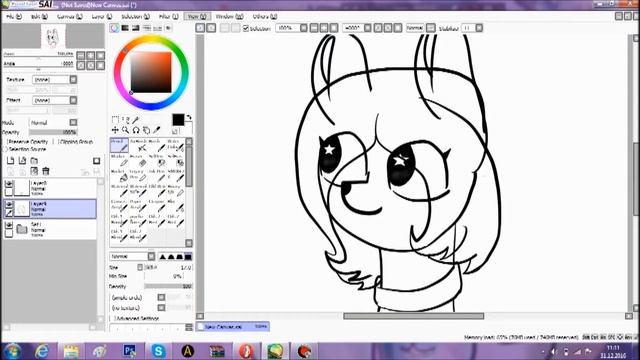Zoom out using navigator minus button
640x360 pixels.
tap(81, 55)
